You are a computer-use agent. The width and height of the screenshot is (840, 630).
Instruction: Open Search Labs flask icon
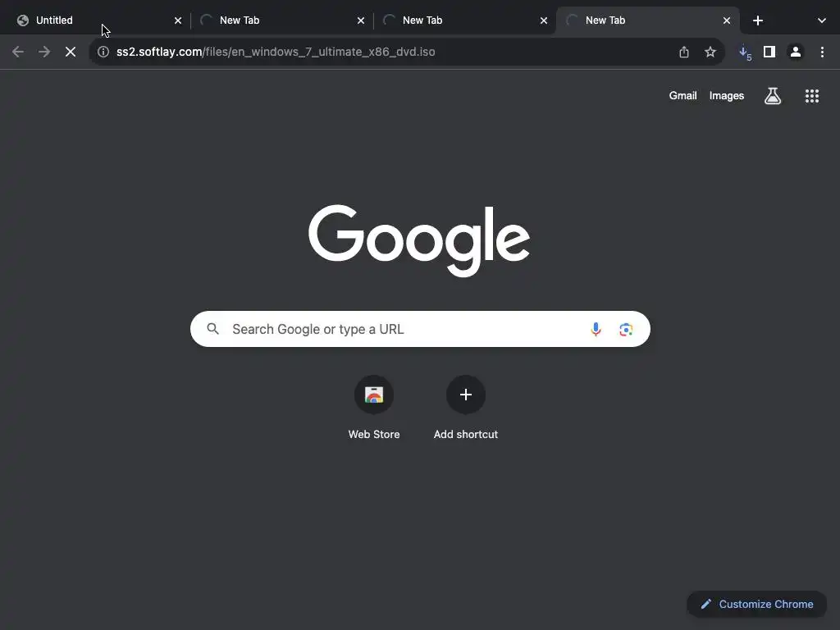pyautogui.click(x=773, y=96)
